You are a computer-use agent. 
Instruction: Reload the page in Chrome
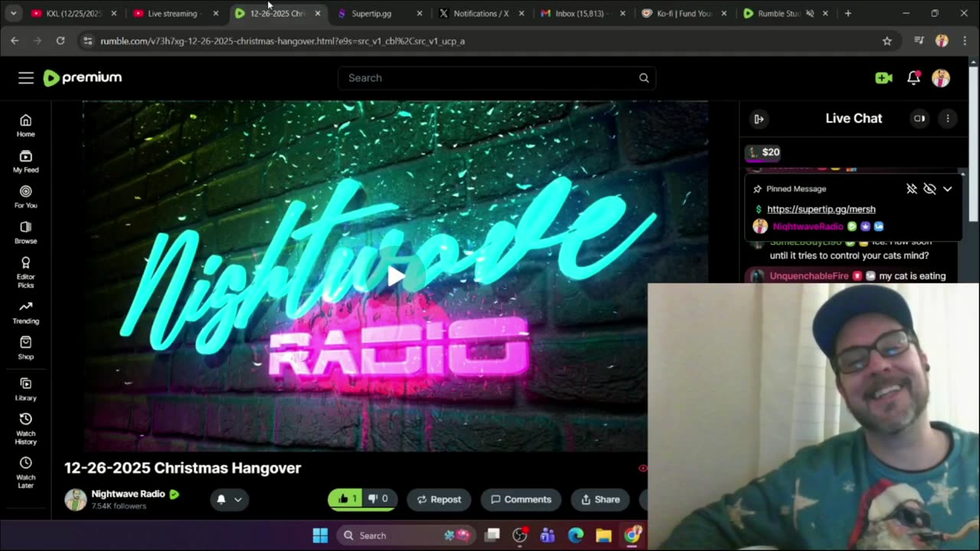pos(60,41)
